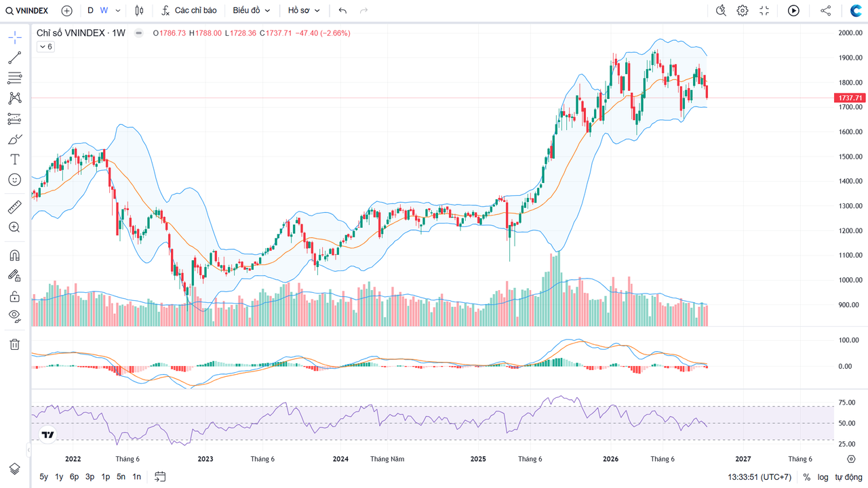Select the pattern drawing tool
Screen dimensions: 868x488
pyautogui.click(x=14, y=98)
